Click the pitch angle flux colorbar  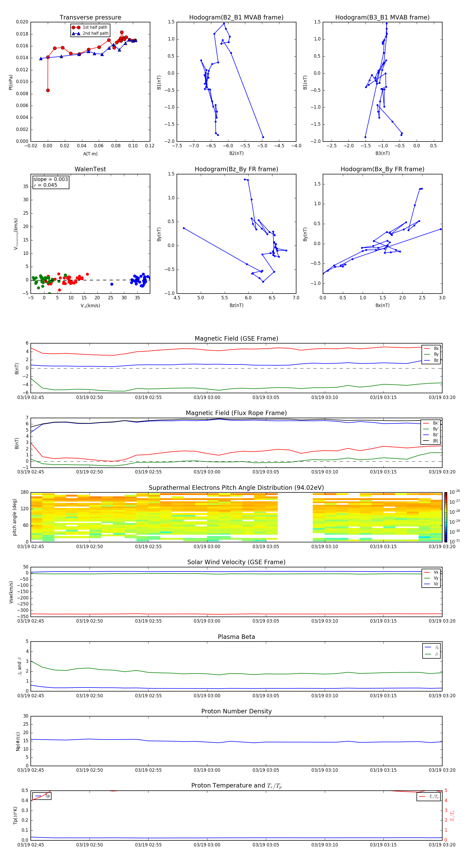coord(446,517)
